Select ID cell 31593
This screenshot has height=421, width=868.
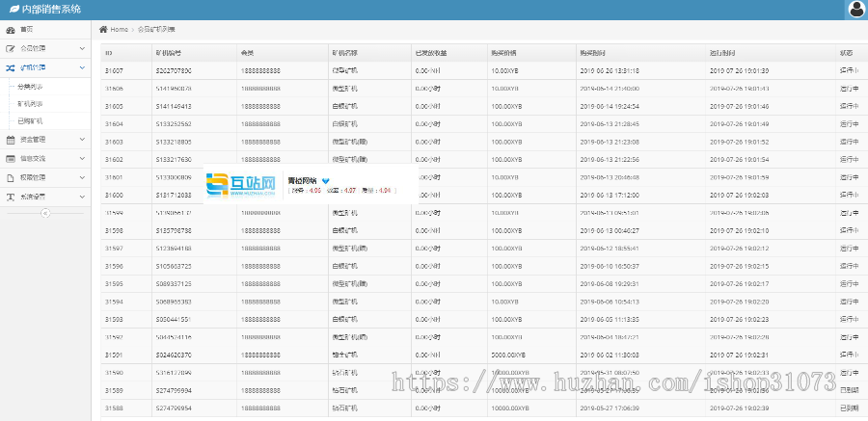pos(114,319)
